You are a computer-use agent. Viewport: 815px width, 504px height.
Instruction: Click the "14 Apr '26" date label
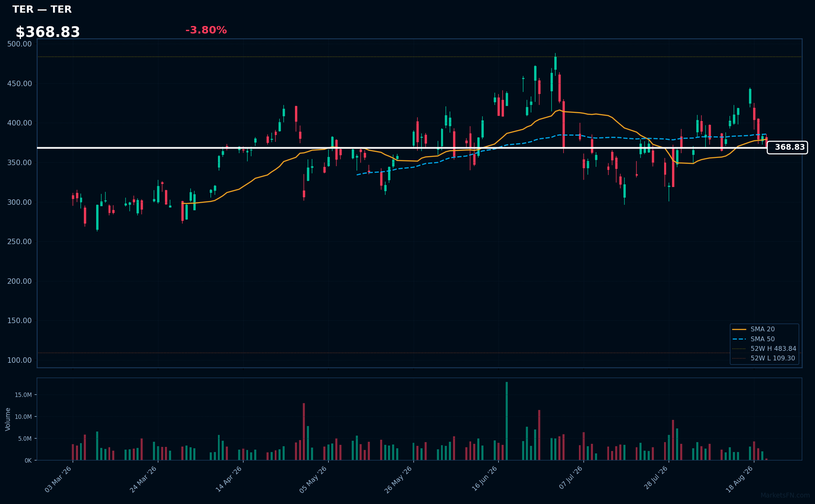[229, 479]
